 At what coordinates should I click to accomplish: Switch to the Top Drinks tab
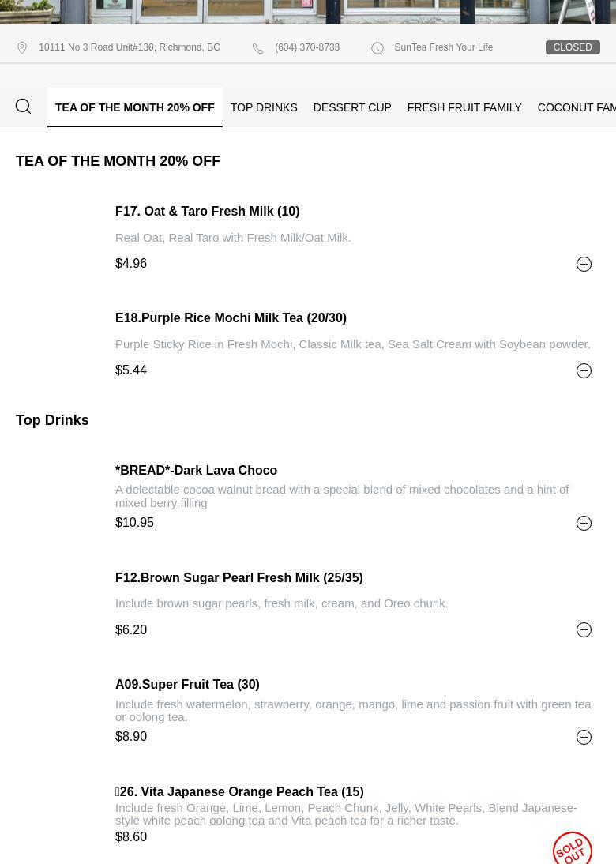tap(264, 107)
